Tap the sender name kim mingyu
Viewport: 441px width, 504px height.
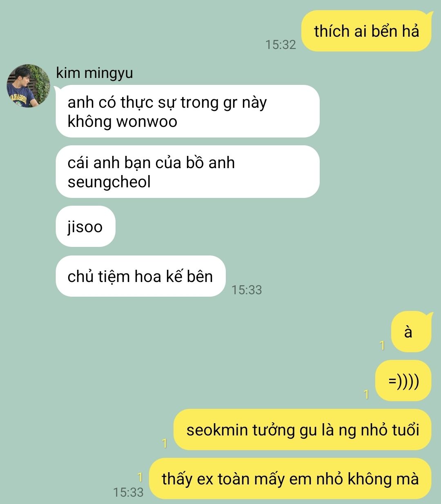[94, 73]
